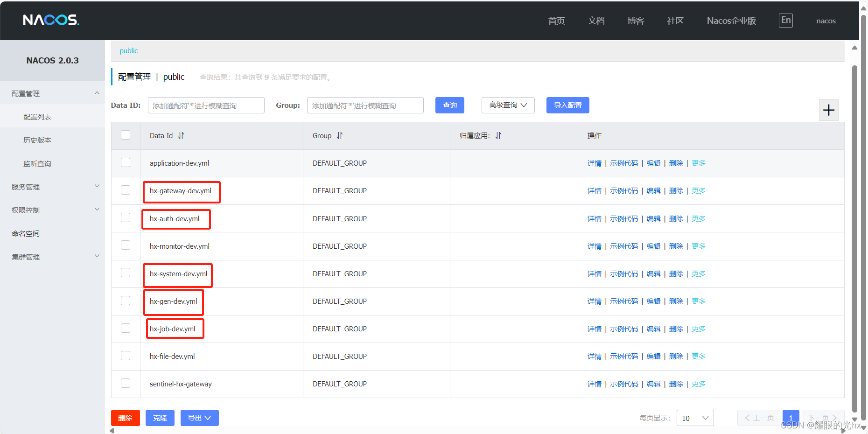Open 社区 in the top navigation
Image resolution: width=868 pixels, height=434 pixels.
tap(675, 21)
